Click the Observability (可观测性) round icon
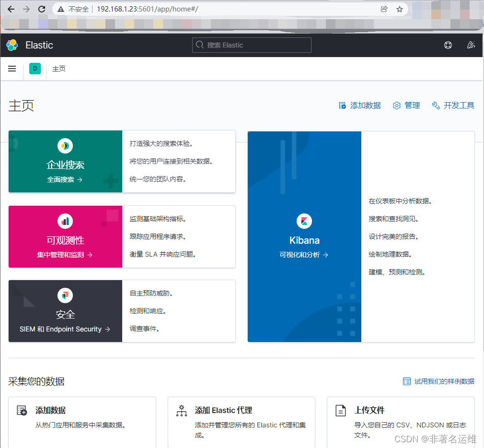Viewport: 484px width, 448px height. pos(65,221)
